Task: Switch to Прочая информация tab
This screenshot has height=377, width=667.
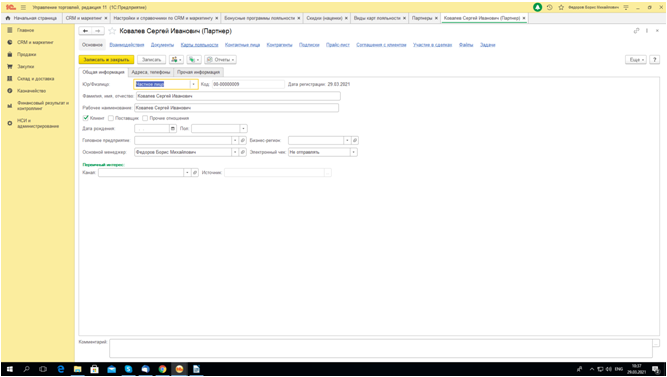Action: [198, 72]
